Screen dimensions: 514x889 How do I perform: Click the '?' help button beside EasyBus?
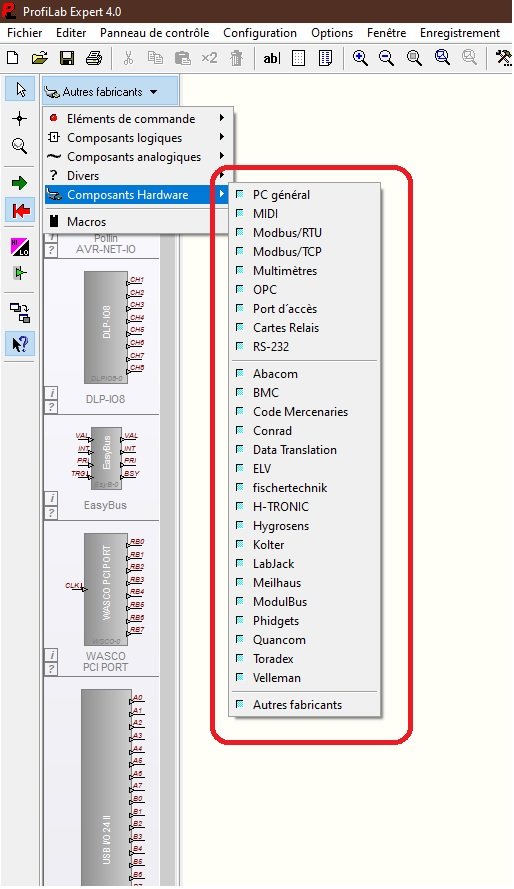point(52,513)
